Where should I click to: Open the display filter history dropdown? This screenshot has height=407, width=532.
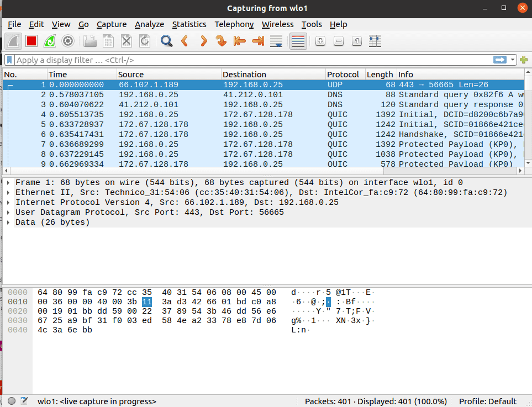coord(513,60)
